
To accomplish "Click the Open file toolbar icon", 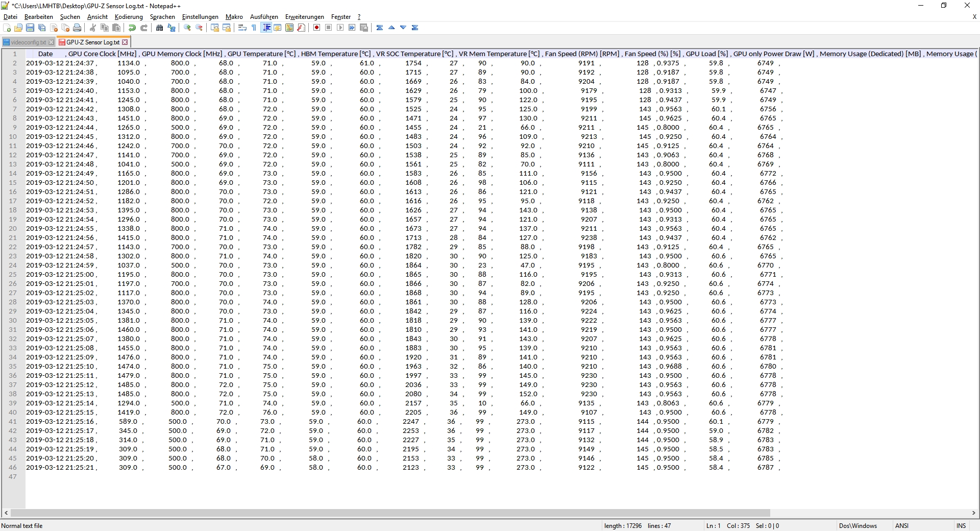I will [x=18, y=28].
